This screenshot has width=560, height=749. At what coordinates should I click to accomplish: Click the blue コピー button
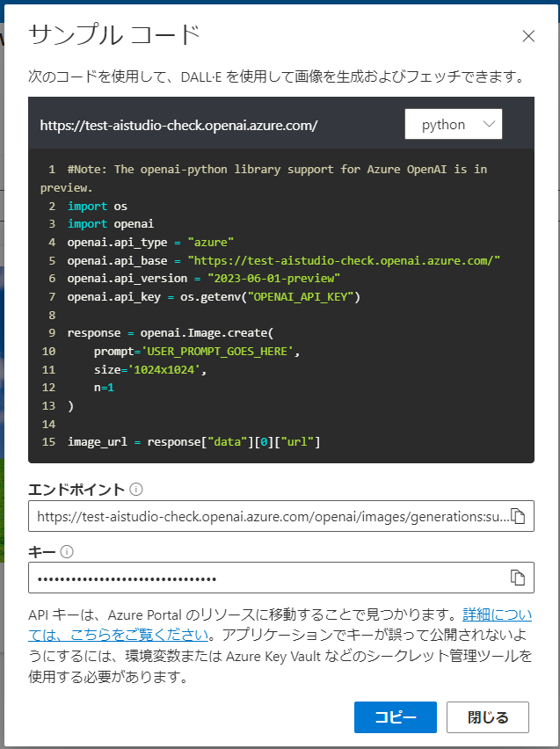coord(395,717)
